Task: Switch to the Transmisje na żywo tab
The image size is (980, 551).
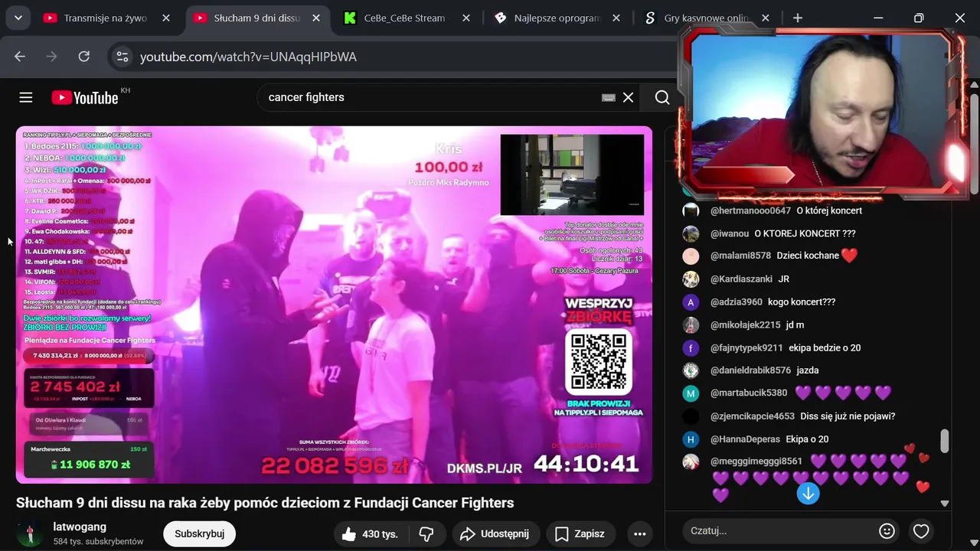Action: (x=106, y=18)
